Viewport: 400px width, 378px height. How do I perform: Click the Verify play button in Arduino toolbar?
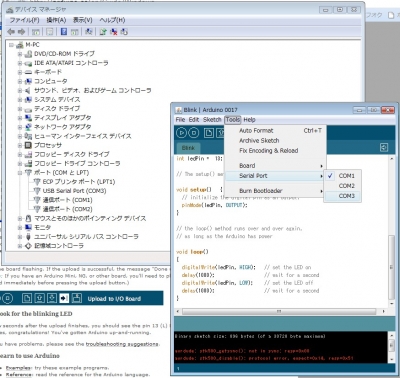tap(181, 133)
